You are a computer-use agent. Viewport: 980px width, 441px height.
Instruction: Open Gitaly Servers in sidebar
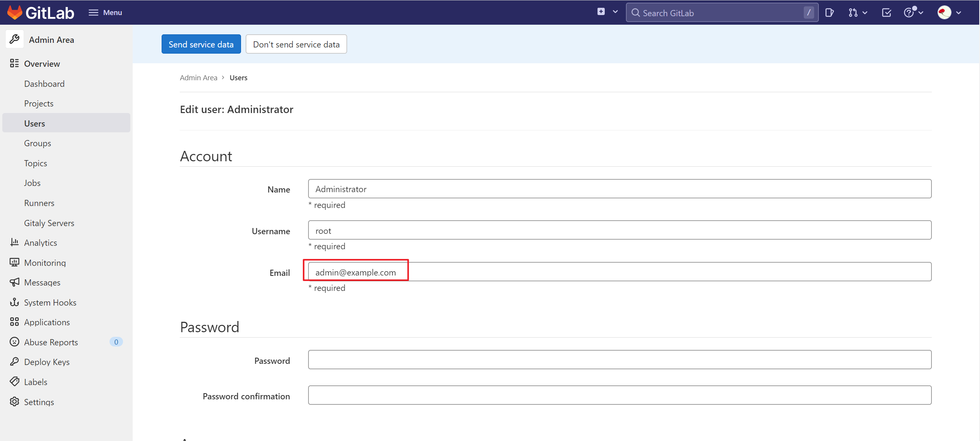pos(49,223)
